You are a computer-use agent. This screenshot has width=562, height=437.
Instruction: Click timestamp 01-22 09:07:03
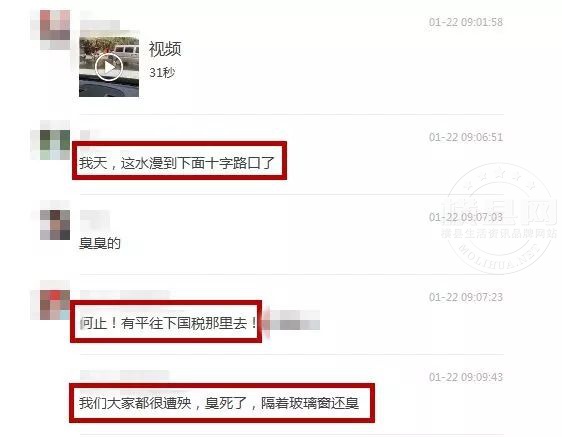(466, 217)
